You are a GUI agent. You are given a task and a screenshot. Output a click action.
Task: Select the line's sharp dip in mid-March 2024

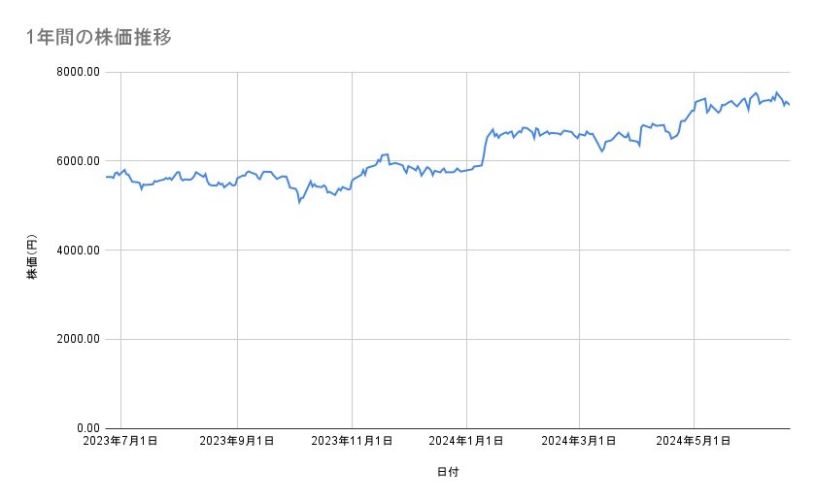pyautogui.click(x=602, y=151)
